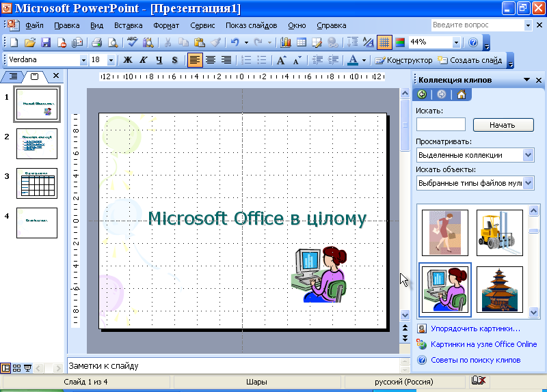
Task: Go back in Clip Art pane
Action: (x=422, y=94)
